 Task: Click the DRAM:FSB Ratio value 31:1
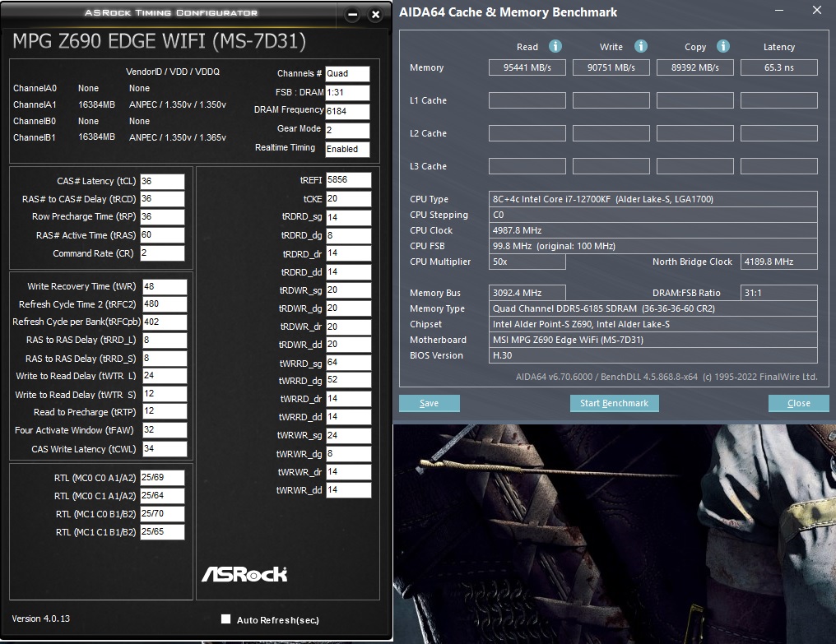click(x=779, y=293)
